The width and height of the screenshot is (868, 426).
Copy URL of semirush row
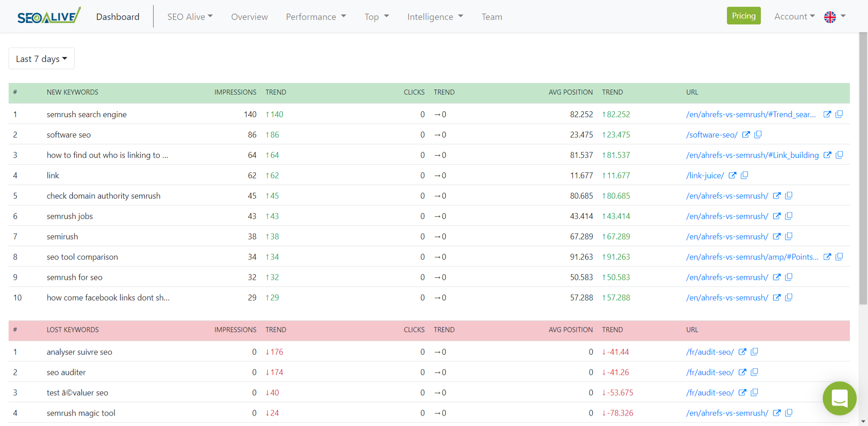[789, 236]
